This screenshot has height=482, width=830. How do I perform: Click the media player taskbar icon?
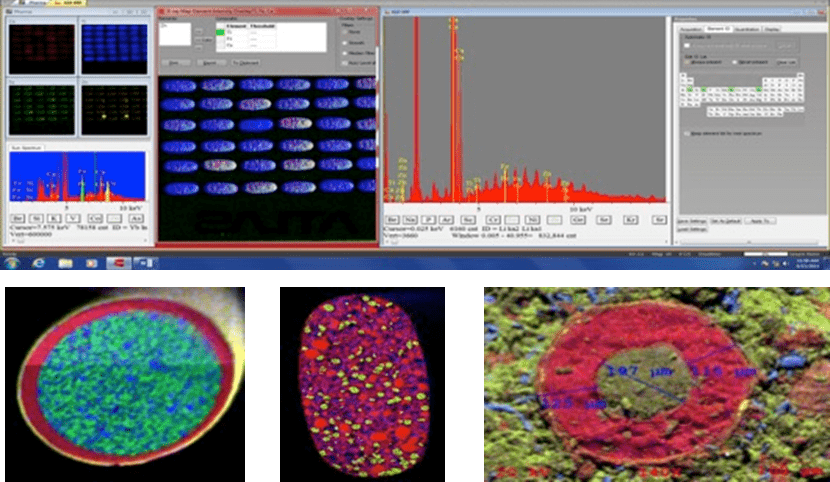click(91, 264)
